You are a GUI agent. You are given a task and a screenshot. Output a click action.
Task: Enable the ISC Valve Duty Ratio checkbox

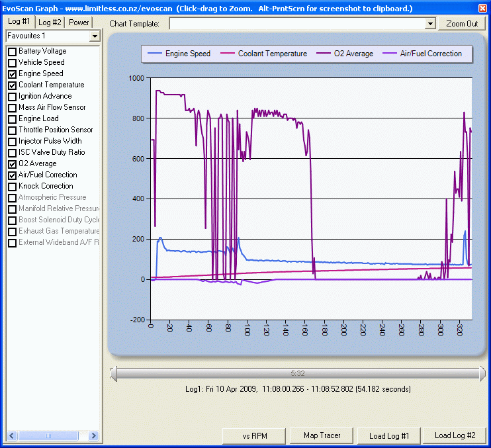(x=12, y=153)
